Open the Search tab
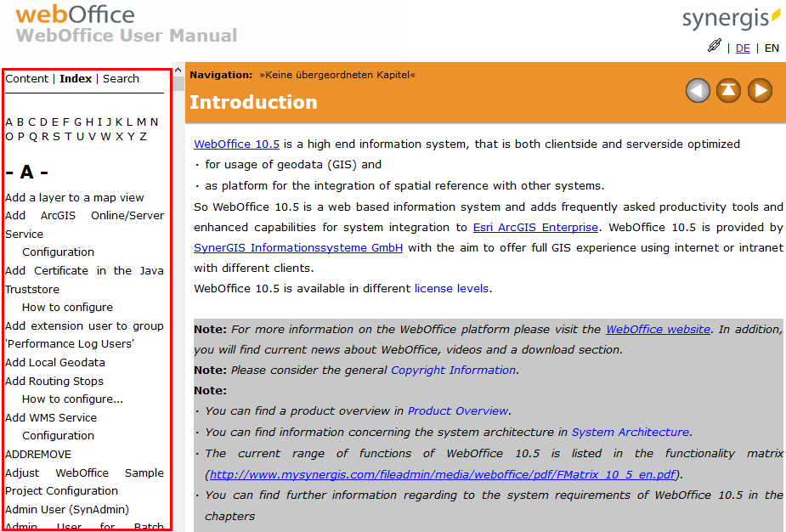Screen dimensions: 786x532 pos(121,78)
